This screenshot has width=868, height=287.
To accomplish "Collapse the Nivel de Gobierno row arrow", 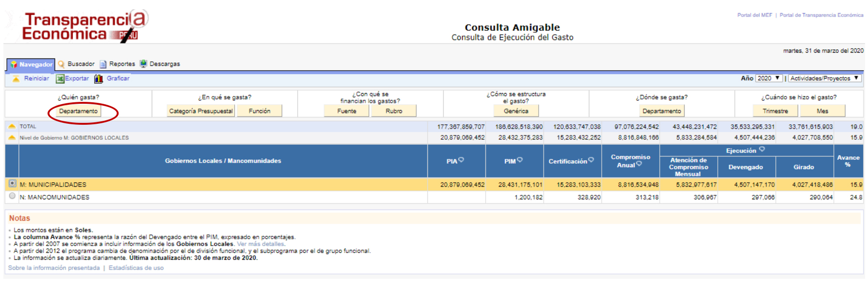I will (12, 137).
